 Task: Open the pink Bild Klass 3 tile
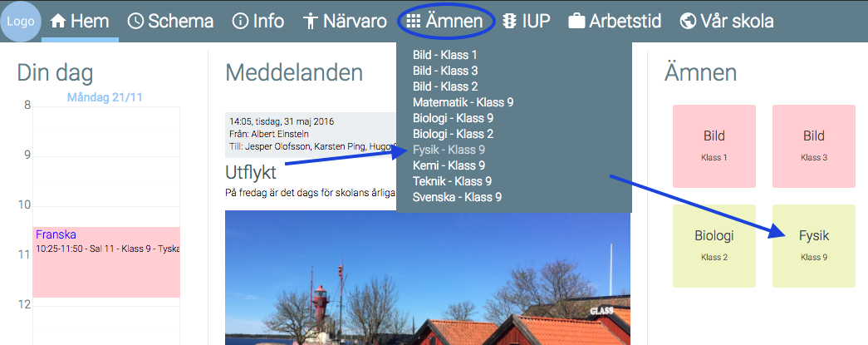tap(814, 146)
